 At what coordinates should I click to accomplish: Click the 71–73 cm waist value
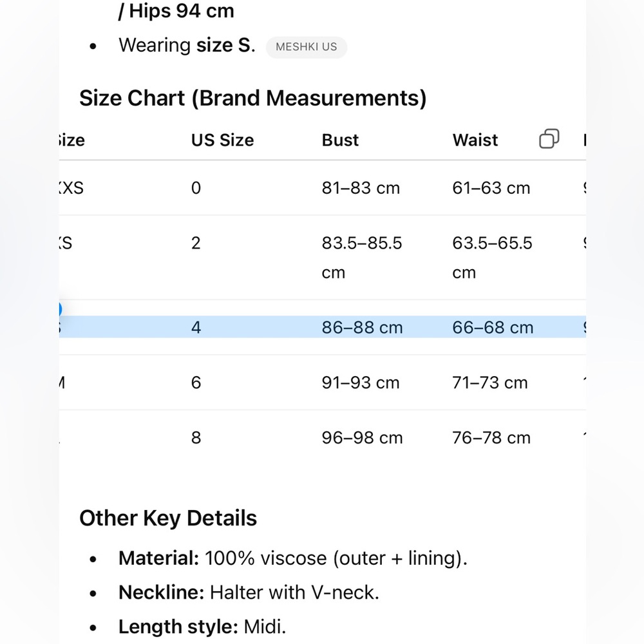click(x=490, y=383)
